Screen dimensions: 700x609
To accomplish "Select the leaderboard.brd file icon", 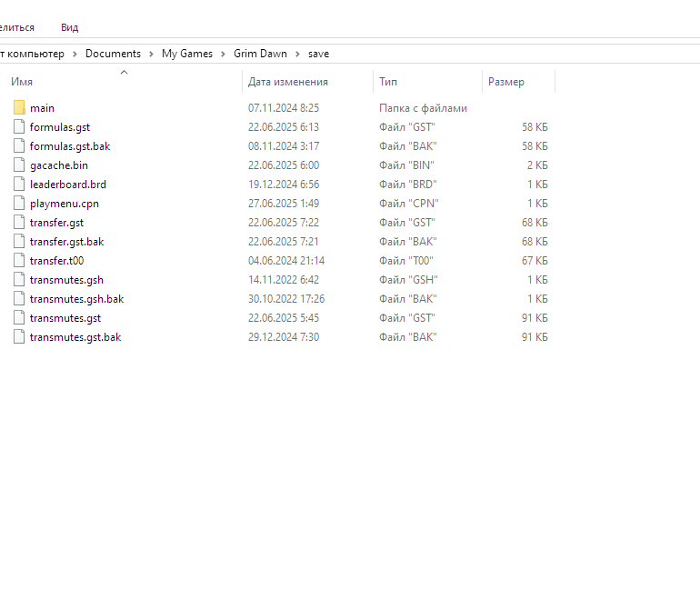I will (19, 184).
